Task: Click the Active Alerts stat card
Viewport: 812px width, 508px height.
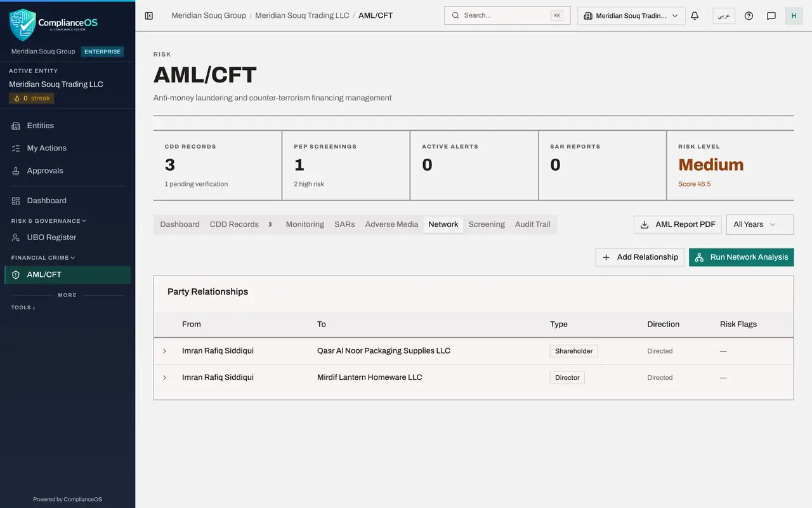Action: (x=475, y=166)
